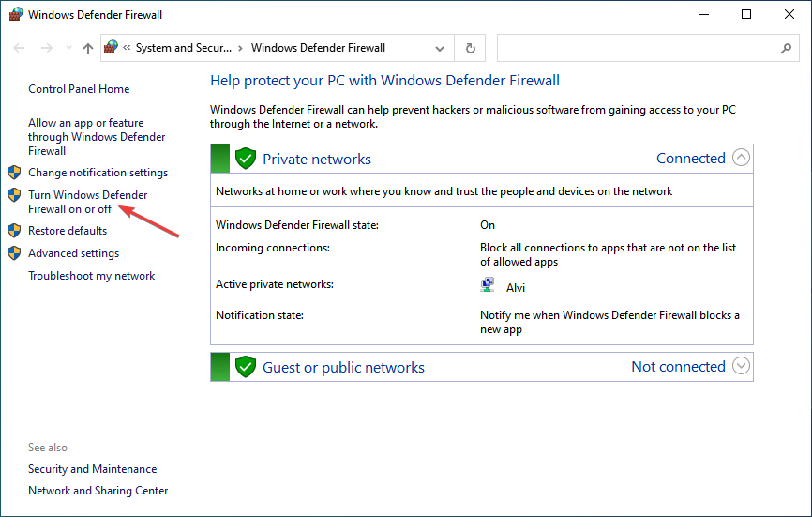Screen dimensions: 812x517
Task: Click the green shield beside Guest or public networks
Action: [246, 367]
